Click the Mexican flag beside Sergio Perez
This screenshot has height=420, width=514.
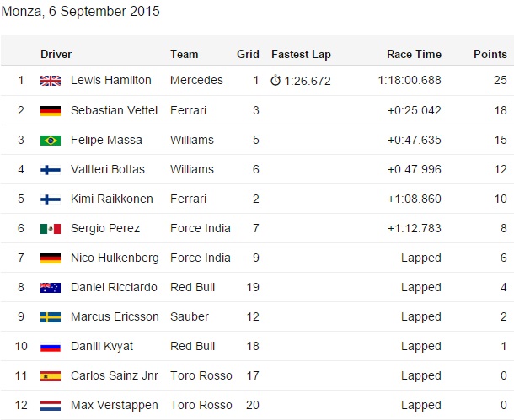[x=51, y=229]
